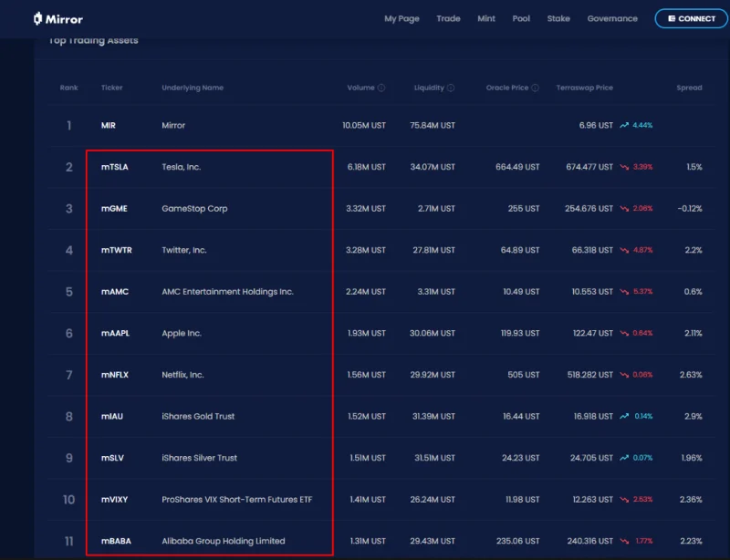Open the Mint section
730x560 pixels.
[486, 18]
